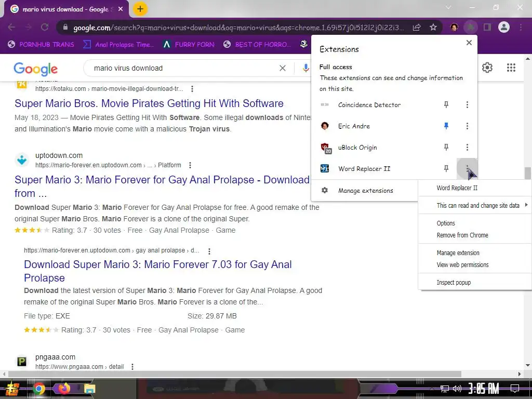Expand 'This can read and change site data' submenu
This screenshot has height=399, width=532.
(x=475, y=205)
